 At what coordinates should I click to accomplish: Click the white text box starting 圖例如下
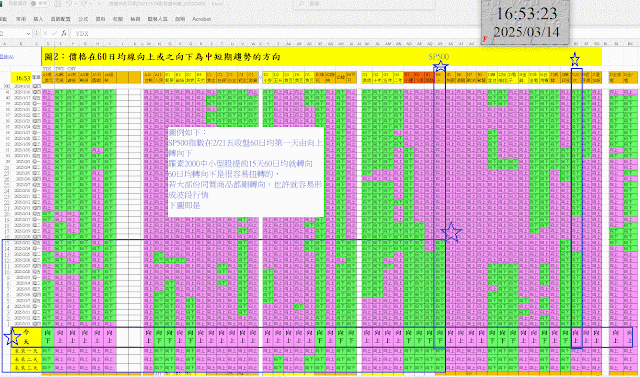pos(246,172)
